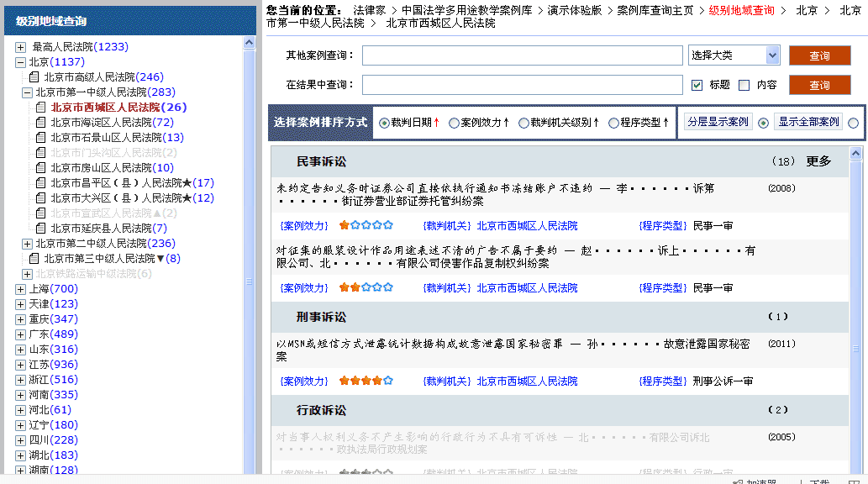The image size is (868, 484).
Task: Select the 分层显示案例 radio button
Action: click(x=763, y=123)
